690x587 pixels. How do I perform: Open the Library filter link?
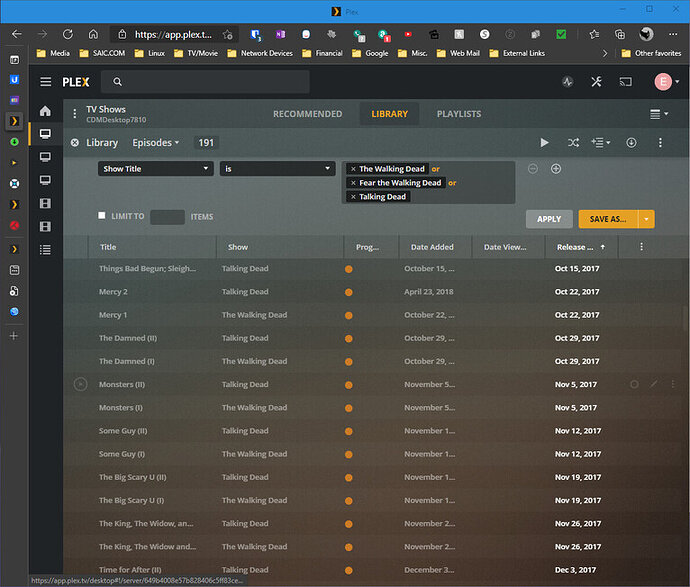102,143
